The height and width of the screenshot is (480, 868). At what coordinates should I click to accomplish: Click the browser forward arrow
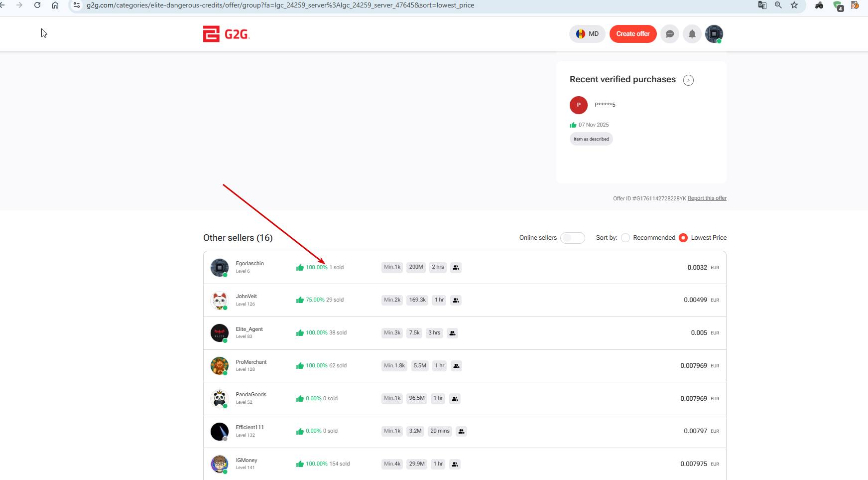[x=19, y=5]
